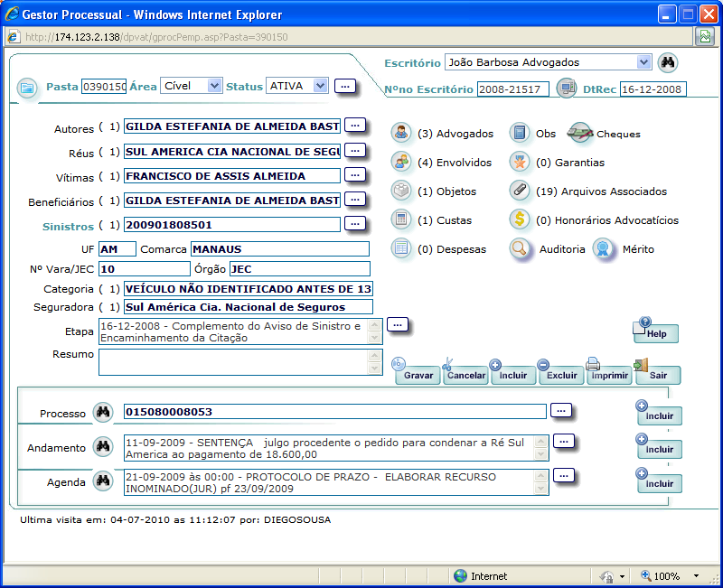
Task: Open the Escritório dropdown list
Action: (643, 62)
